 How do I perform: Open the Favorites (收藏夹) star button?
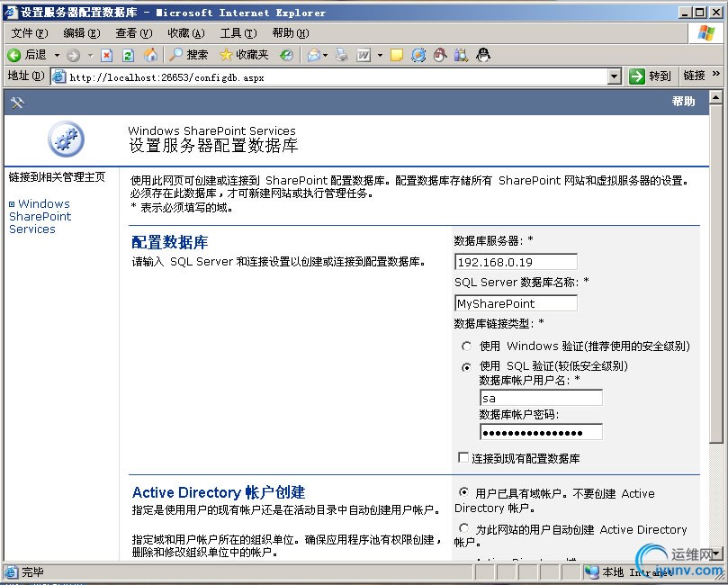pyautogui.click(x=244, y=55)
